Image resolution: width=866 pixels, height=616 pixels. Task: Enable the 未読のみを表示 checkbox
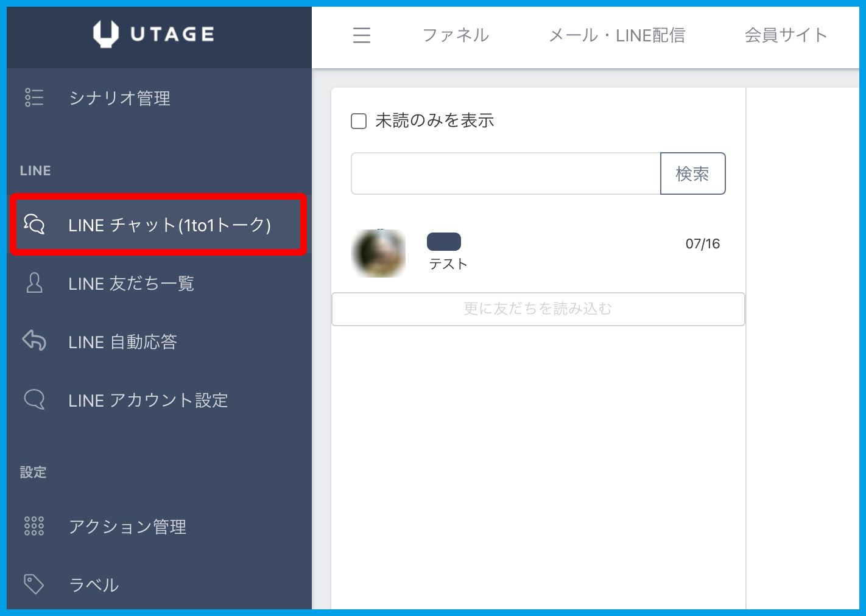tap(359, 121)
